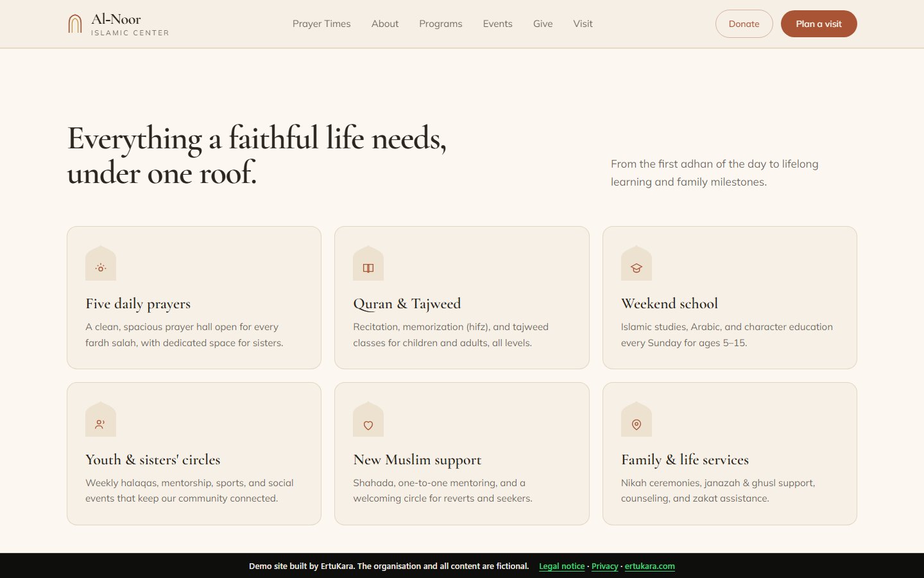The image size is (924, 578).
Task: Click the Youth & sisters' circles title
Action: (153, 460)
